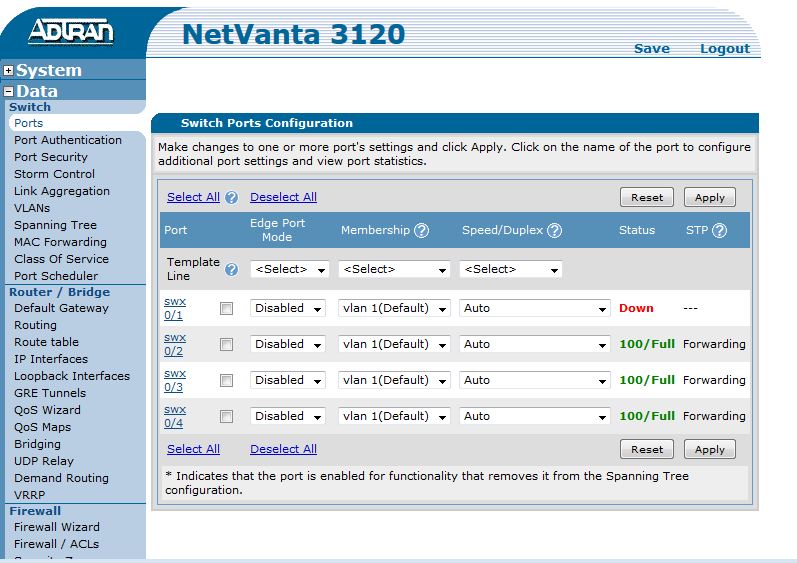
Task: Open Template Line help icon
Action: [232, 269]
